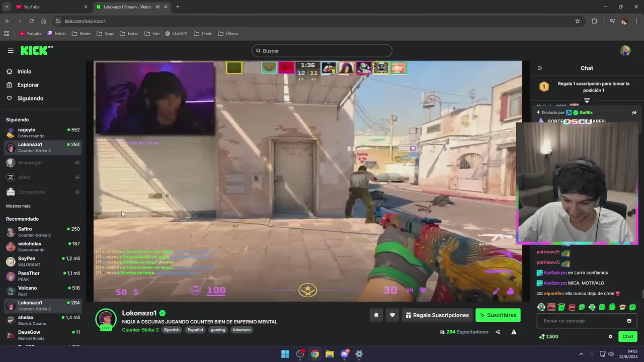Open Conterstine offline channel

click(x=42, y=192)
